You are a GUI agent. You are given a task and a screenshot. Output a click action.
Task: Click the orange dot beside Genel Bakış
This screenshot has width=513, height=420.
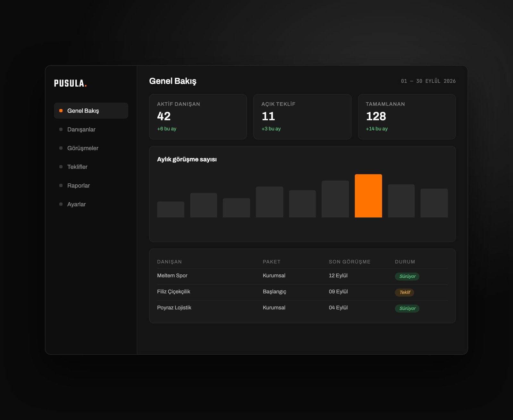pyautogui.click(x=61, y=111)
